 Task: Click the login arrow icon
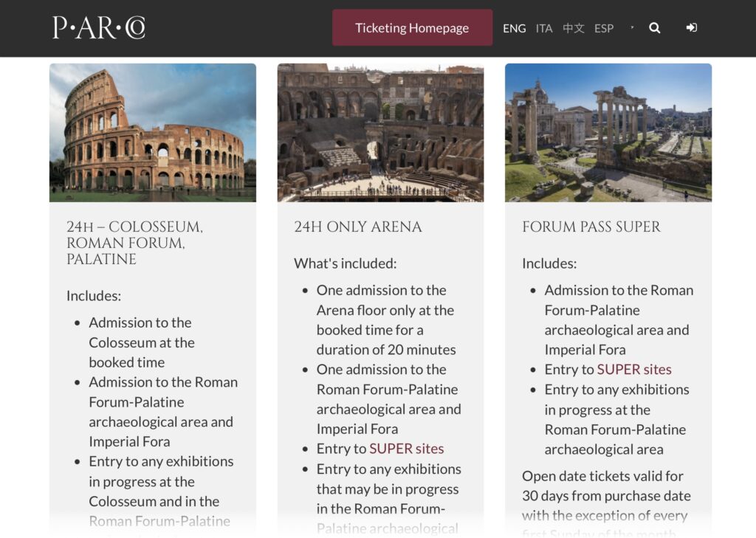click(x=691, y=28)
